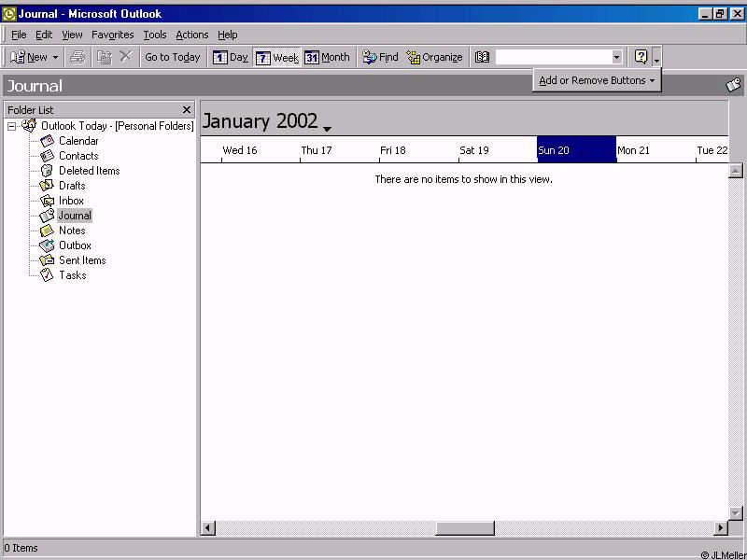Open the Tools menu
Screen dimensions: 747x560
click(x=155, y=35)
